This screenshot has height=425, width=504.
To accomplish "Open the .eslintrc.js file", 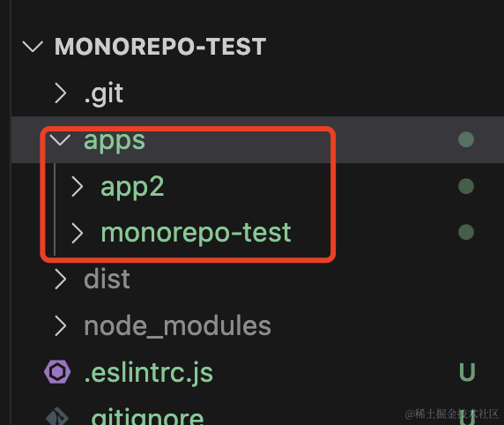I will click(x=149, y=373).
